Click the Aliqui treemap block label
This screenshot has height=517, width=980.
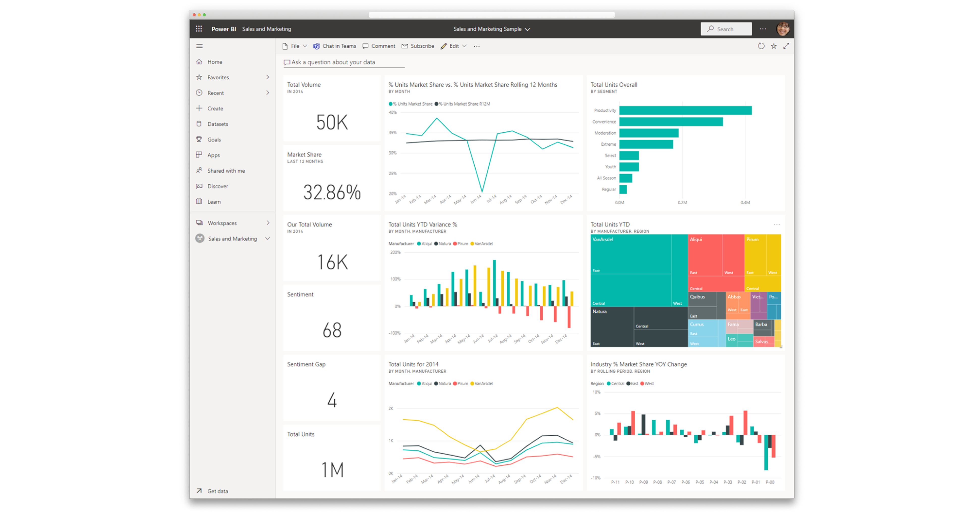pos(696,239)
